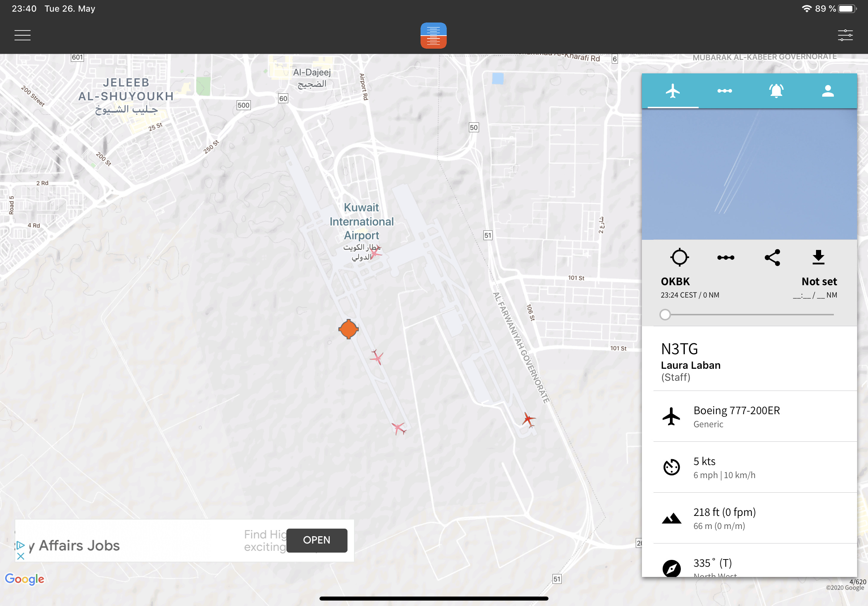Image resolution: width=868 pixels, height=606 pixels.
Task: Switch to the flight route tab
Action: click(x=724, y=91)
